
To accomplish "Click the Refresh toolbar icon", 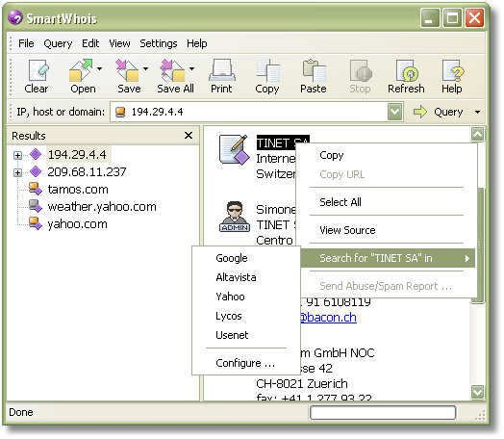I will tap(407, 70).
